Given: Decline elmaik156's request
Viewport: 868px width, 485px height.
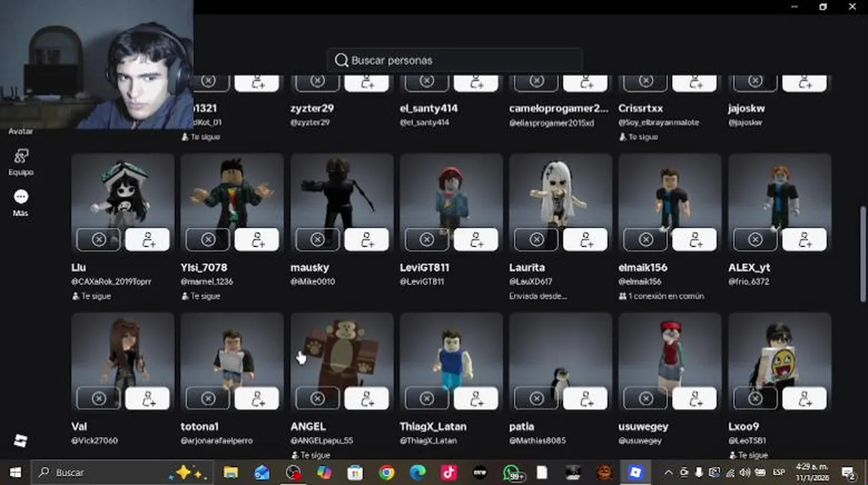Looking at the screenshot, I should coord(646,239).
